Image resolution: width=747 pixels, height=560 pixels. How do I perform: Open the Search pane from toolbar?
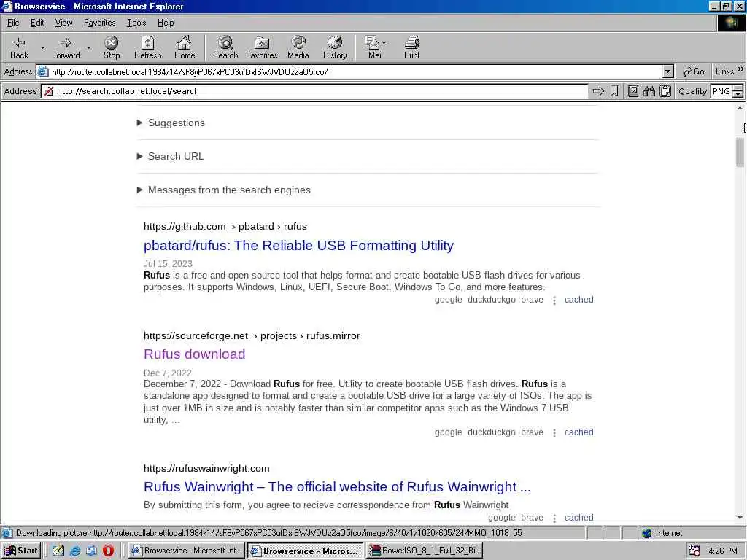click(225, 47)
